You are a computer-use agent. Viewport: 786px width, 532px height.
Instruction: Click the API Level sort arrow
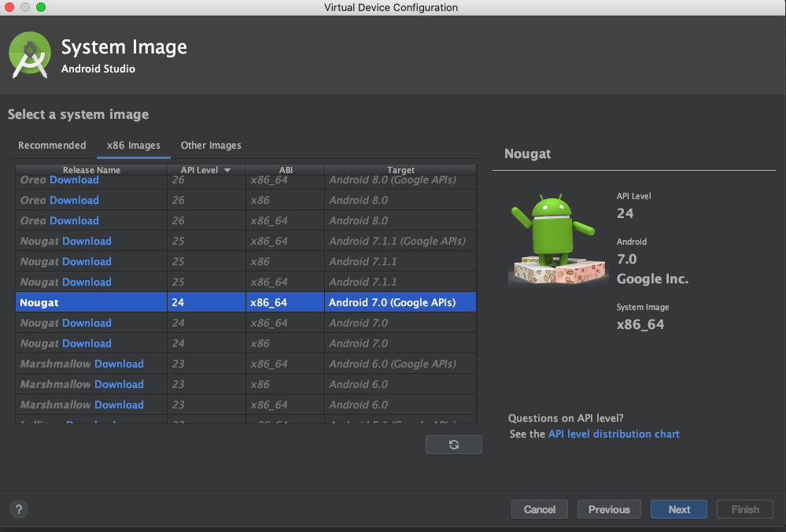(x=227, y=171)
